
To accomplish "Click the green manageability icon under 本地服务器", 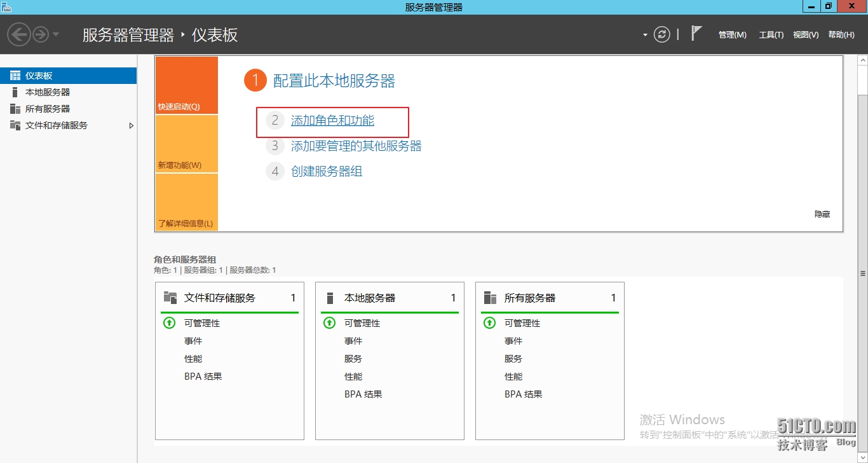I will point(329,323).
